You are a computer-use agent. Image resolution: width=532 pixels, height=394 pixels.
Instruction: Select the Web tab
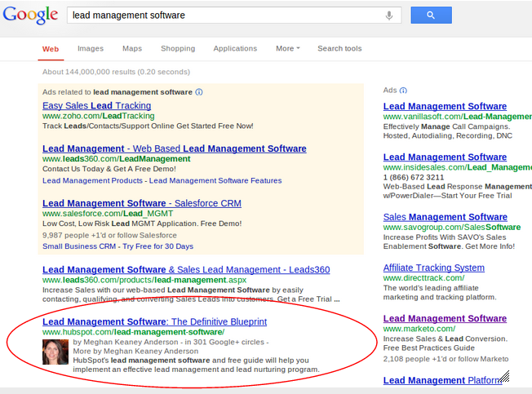coord(51,49)
